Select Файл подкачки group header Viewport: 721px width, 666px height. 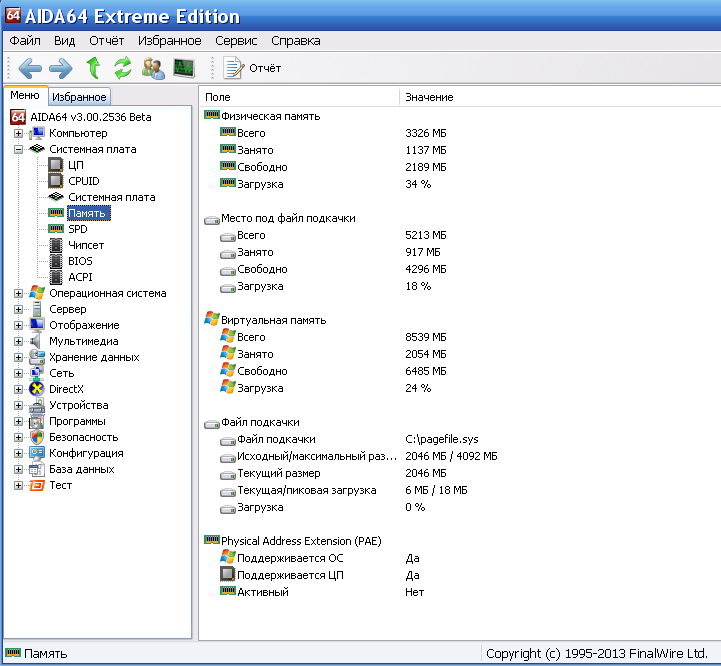pyautogui.click(x=260, y=423)
